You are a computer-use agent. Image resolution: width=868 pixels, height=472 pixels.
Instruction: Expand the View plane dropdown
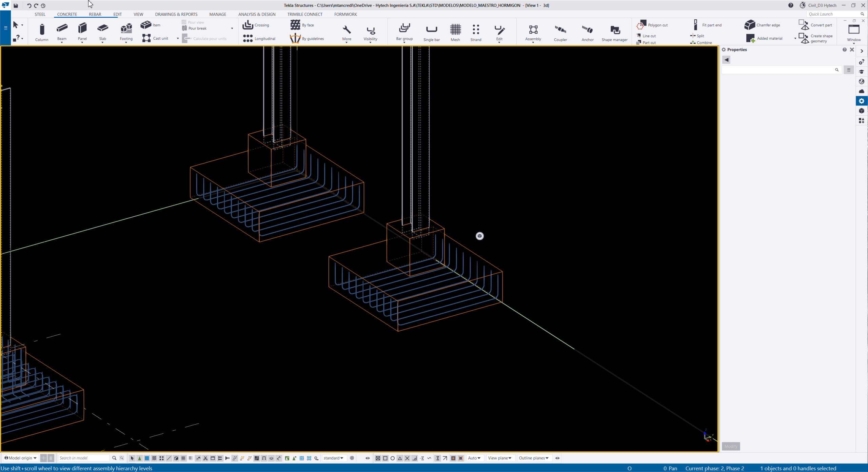click(499, 458)
